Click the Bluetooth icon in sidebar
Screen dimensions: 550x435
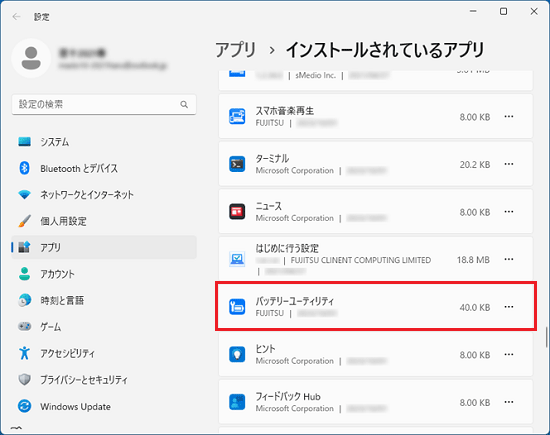24,168
